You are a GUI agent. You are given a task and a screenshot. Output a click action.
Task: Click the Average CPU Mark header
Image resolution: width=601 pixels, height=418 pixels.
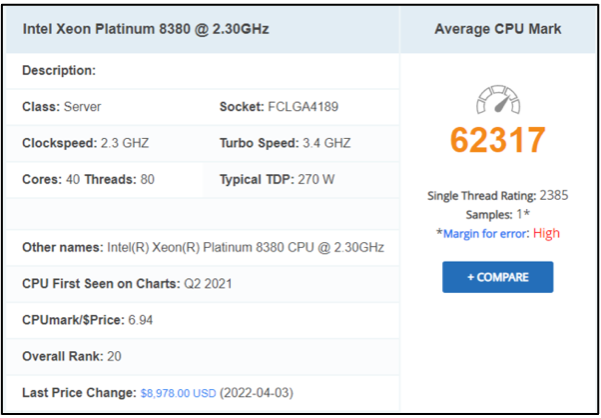tap(498, 29)
